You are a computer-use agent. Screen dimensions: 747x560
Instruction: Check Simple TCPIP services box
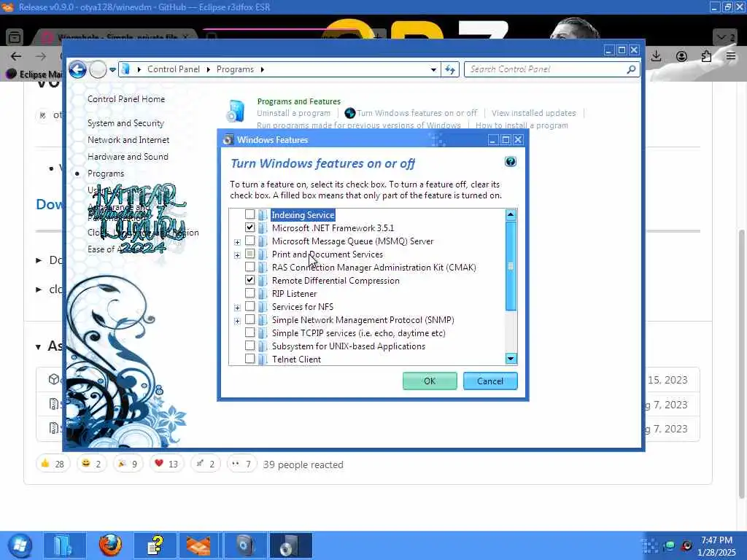click(249, 332)
